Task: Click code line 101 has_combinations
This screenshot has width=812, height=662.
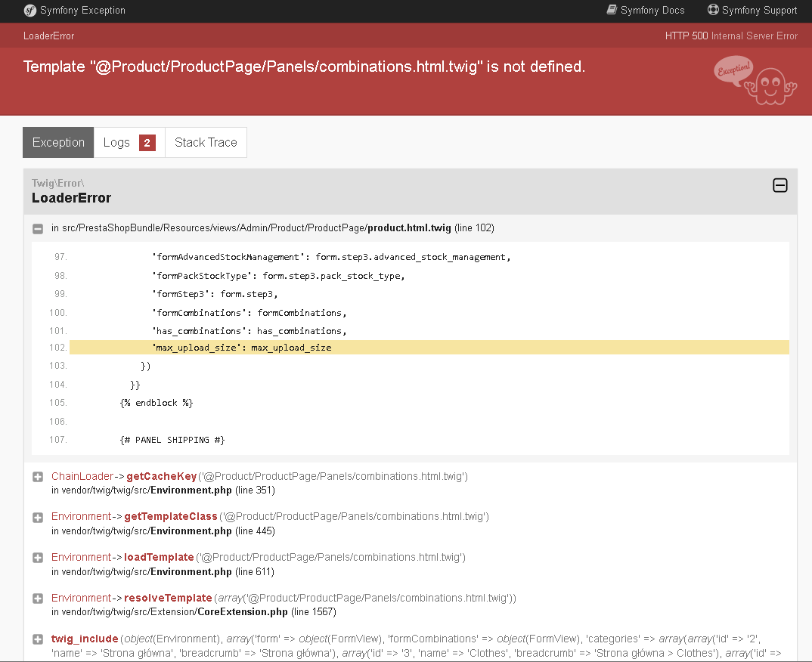Action: pos(249,331)
